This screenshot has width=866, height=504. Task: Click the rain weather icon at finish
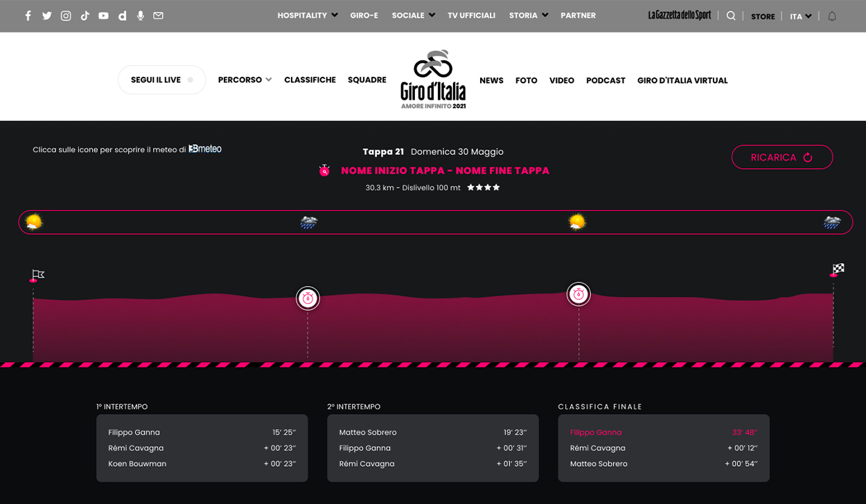click(x=832, y=222)
